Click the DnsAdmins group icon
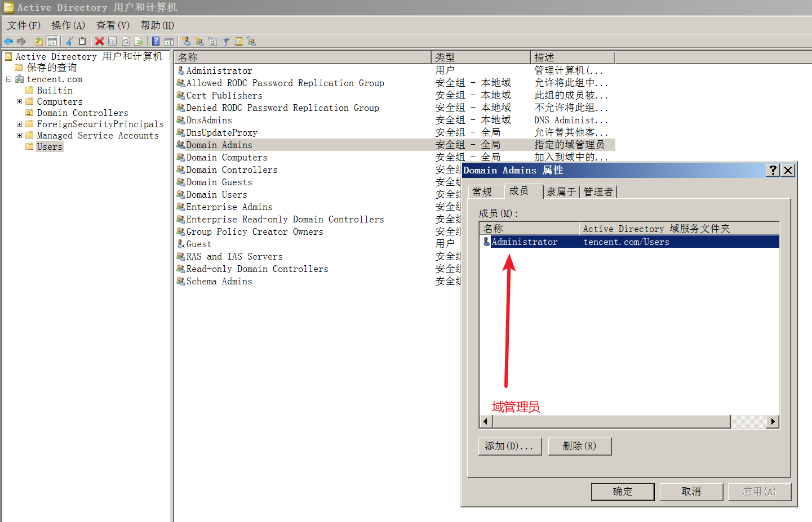Screen dimensions: 812x522 [181, 120]
